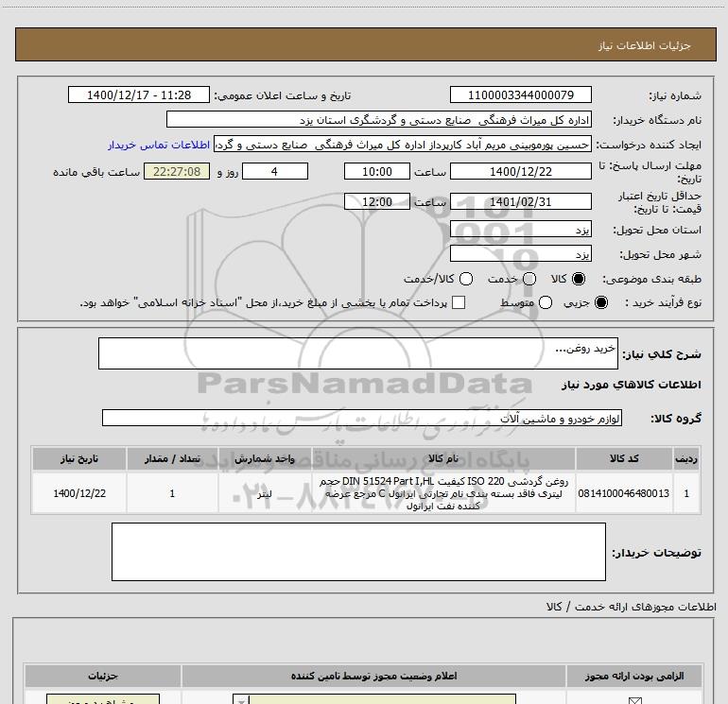Click the general description box خرید روغن
This screenshot has width=728, height=704.
[x=358, y=353]
